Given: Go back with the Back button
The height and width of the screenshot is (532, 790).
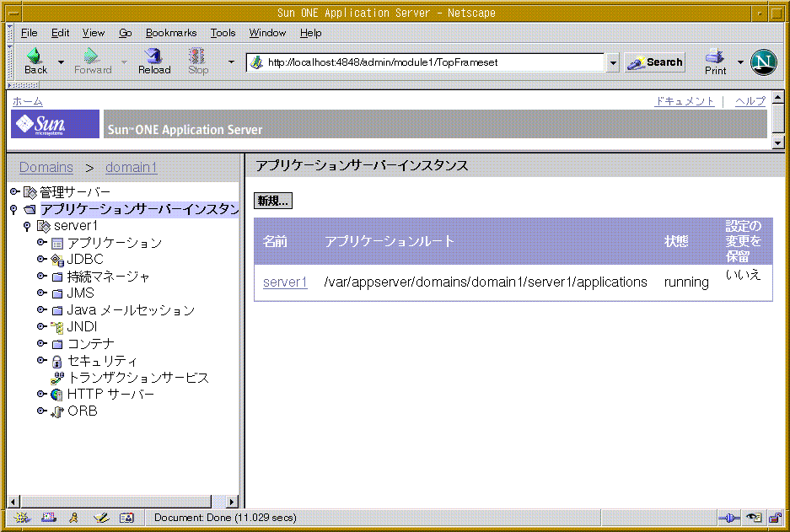Looking at the screenshot, I should (35, 62).
